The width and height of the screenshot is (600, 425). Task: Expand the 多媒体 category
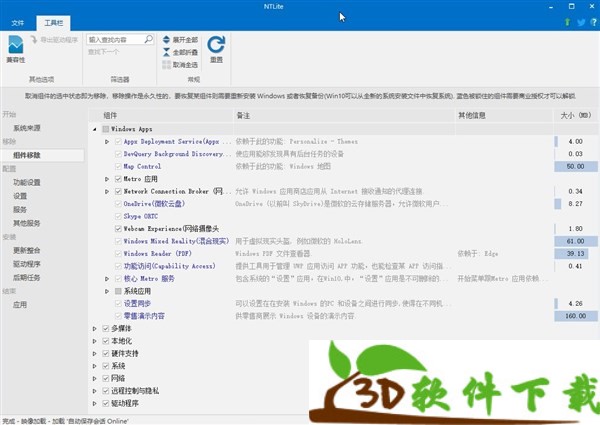pyautogui.click(x=95, y=329)
